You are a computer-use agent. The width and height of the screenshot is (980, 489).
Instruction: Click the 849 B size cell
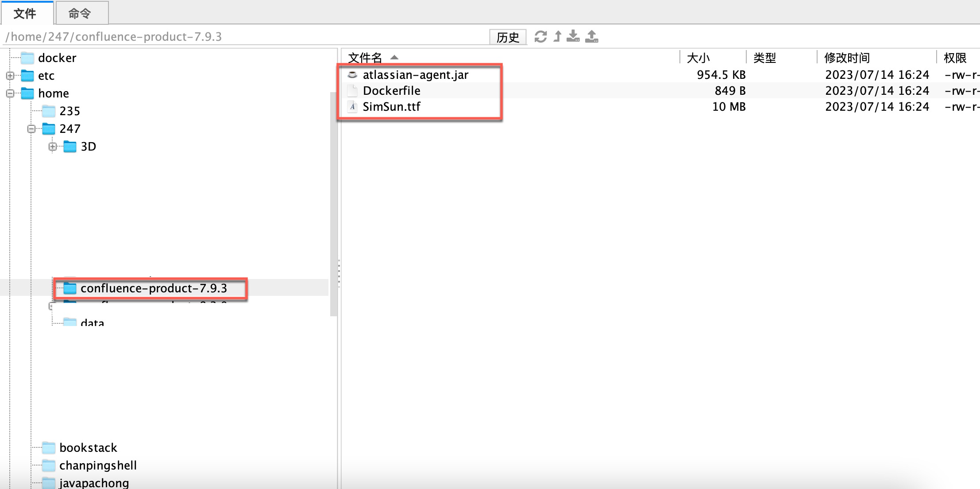click(x=730, y=91)
